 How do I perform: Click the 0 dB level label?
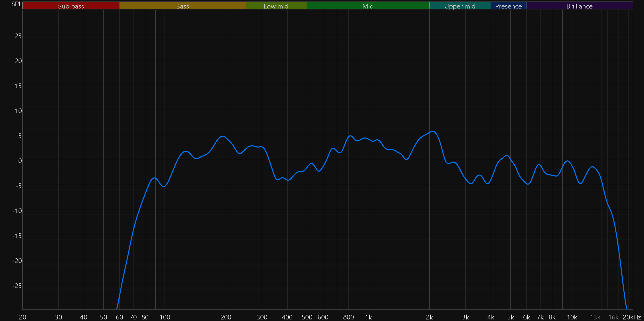[x=20, y=161]
